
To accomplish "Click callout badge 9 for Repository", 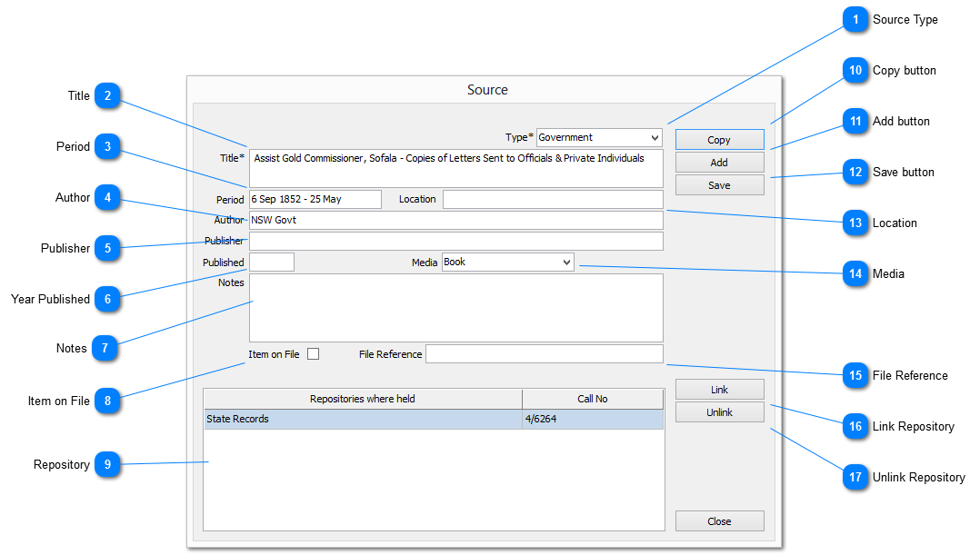I will tap(107, 465).
